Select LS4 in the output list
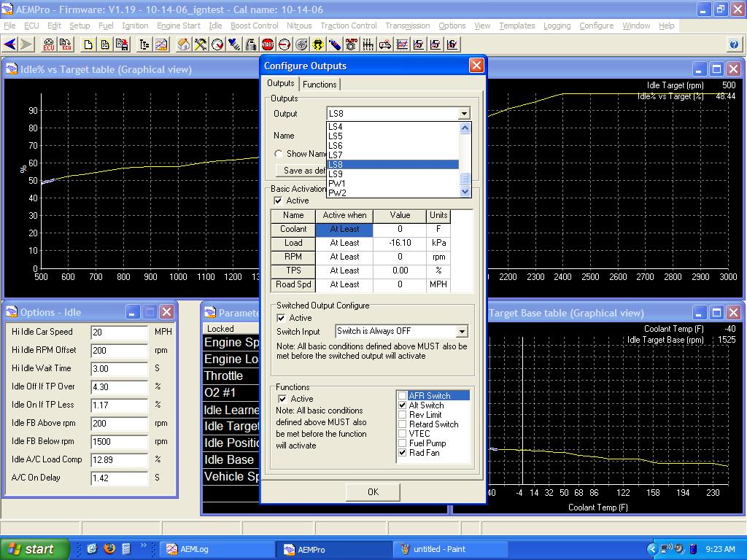Image resolution: width=747 pixels, height=560 pixels. (x=393, y=127)
